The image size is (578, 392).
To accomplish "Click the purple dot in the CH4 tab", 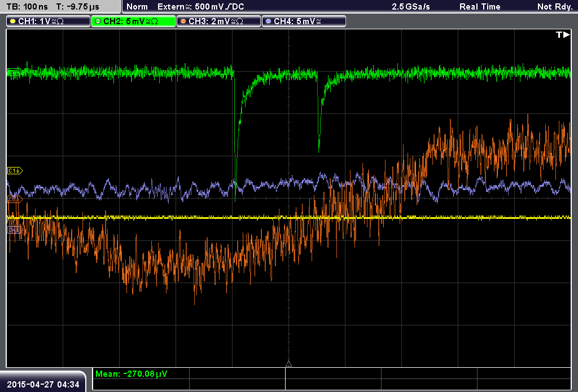I will [268, 21].
